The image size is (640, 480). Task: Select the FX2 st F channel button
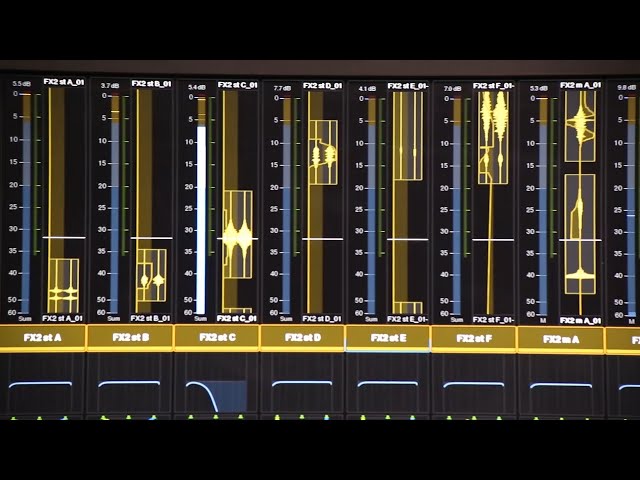(474, 339)
